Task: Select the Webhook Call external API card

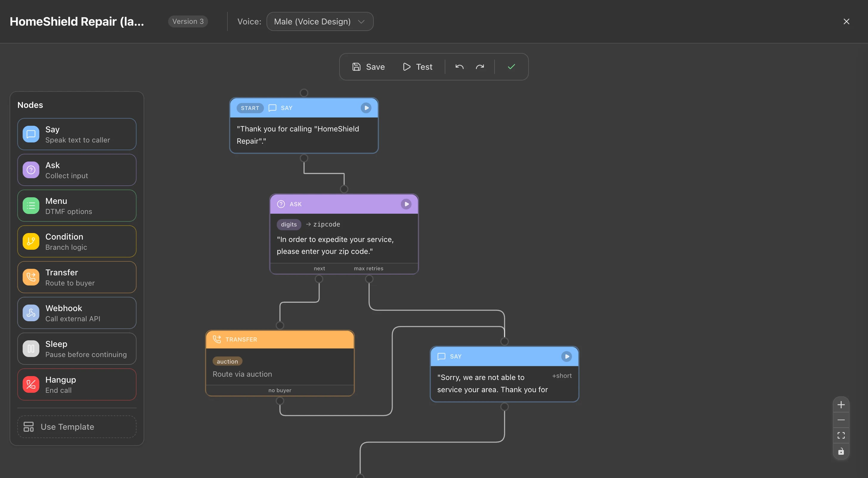Action: (77, 313)
